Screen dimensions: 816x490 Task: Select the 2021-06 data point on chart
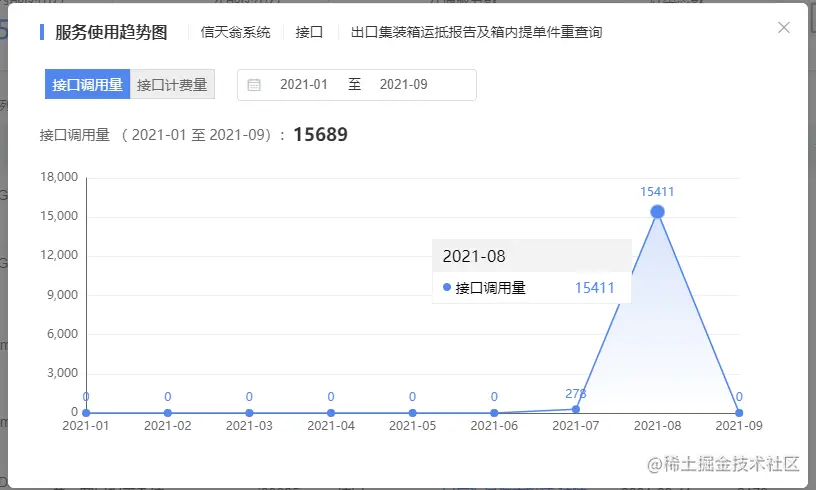click(494, 413)
